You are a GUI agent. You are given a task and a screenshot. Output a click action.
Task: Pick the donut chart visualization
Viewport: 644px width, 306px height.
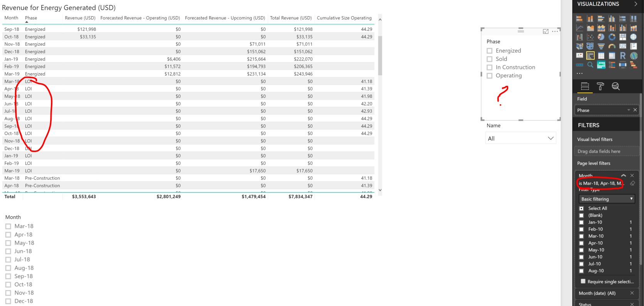pos(612,37)
